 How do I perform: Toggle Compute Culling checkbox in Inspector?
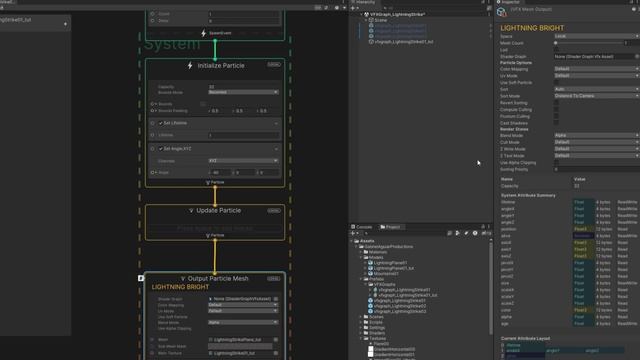point(556,110)
